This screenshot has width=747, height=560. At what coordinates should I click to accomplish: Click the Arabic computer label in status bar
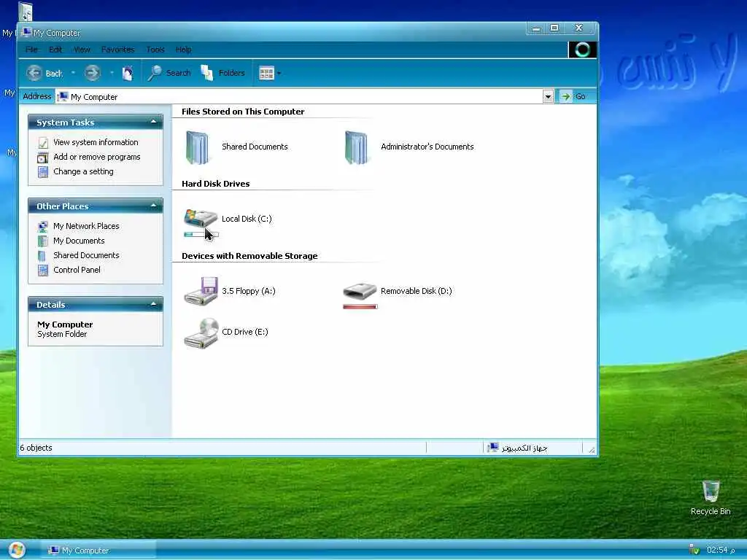pos(524,448)
